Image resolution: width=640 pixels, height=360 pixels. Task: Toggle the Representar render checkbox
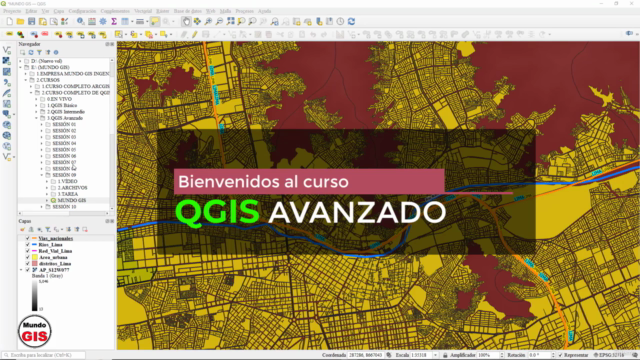(x=560, y=356)
